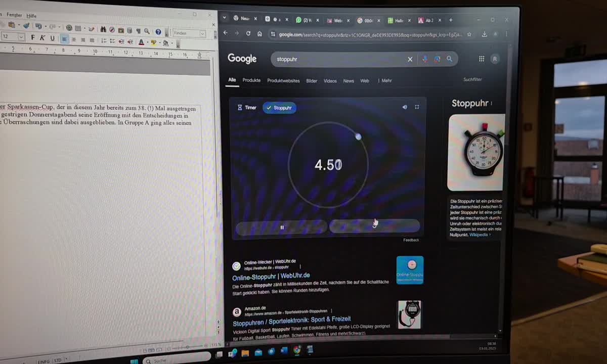This screenshot has width=607, height=364.
Task: Open the Windows Start button
Action: 134,361
